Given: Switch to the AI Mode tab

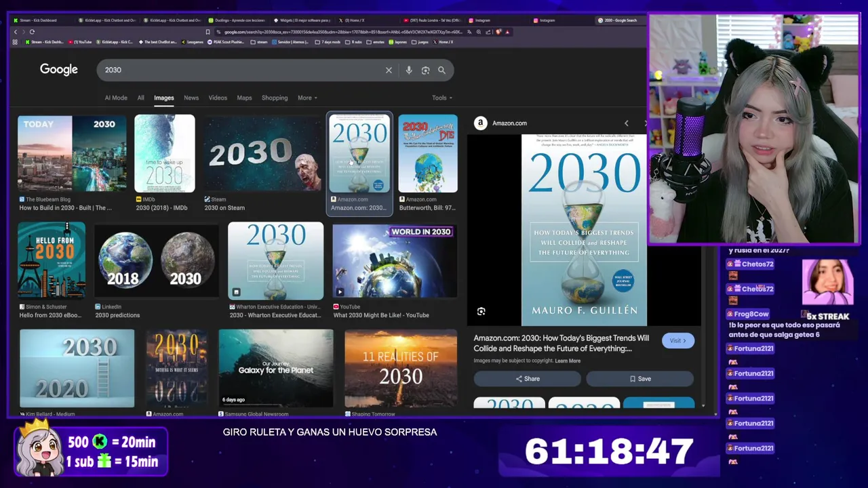Looking at the screenshot, I should pos(116,98).
